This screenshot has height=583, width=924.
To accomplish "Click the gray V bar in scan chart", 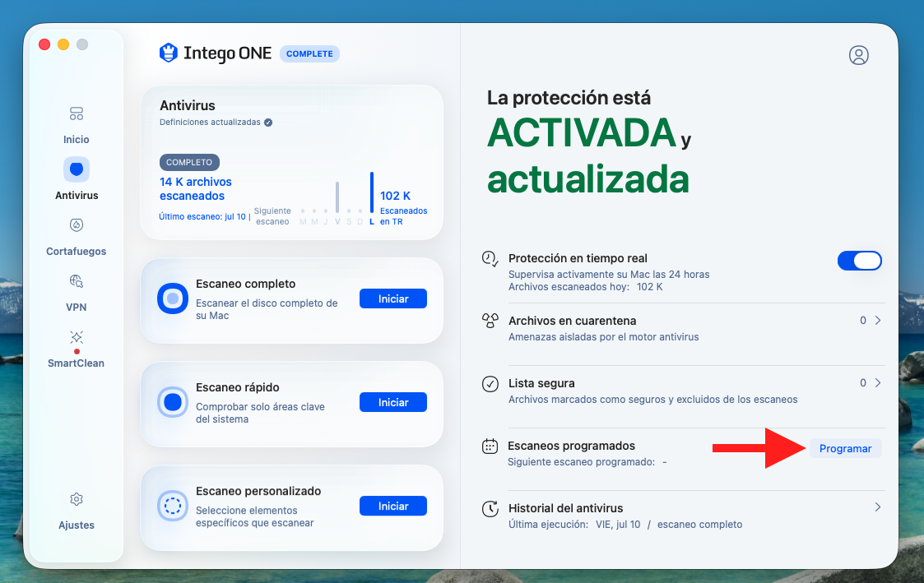I will 337,197.
